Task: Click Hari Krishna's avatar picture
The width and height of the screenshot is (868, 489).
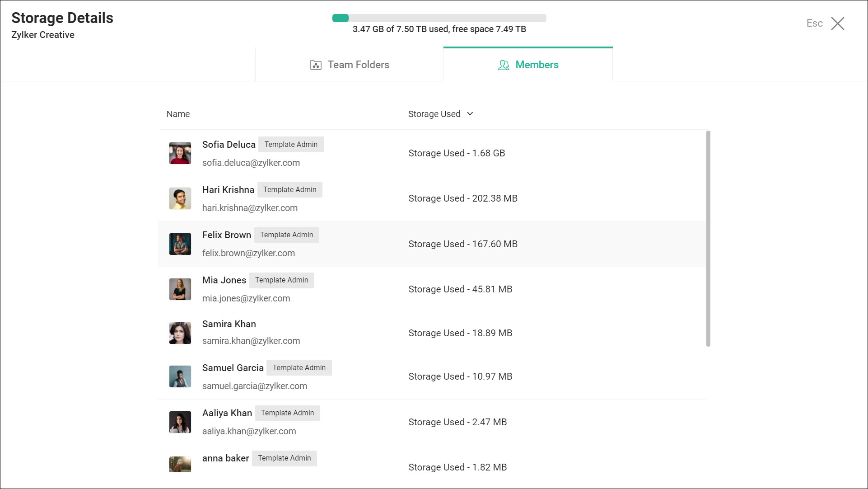Action: 180,198
